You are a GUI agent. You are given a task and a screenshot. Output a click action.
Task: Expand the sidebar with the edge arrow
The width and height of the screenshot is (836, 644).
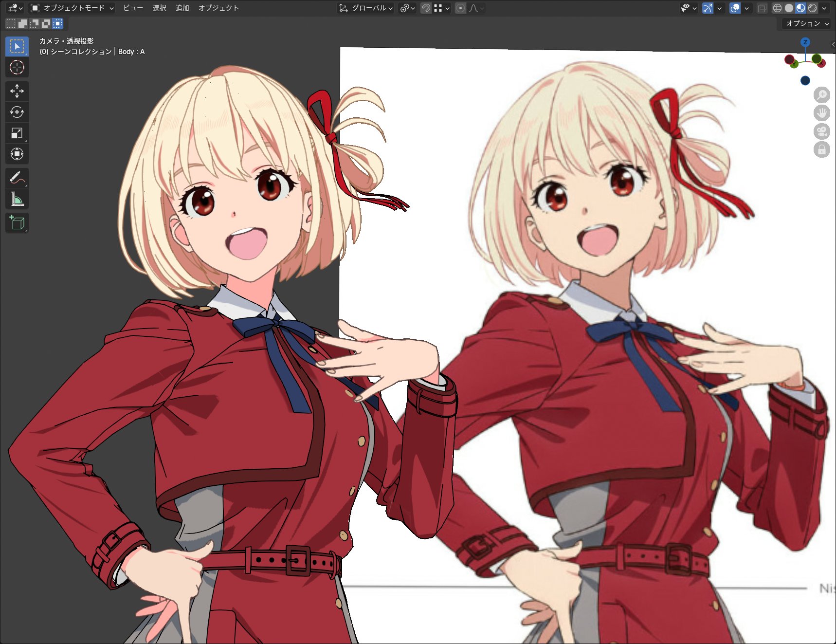click(833, 44)
